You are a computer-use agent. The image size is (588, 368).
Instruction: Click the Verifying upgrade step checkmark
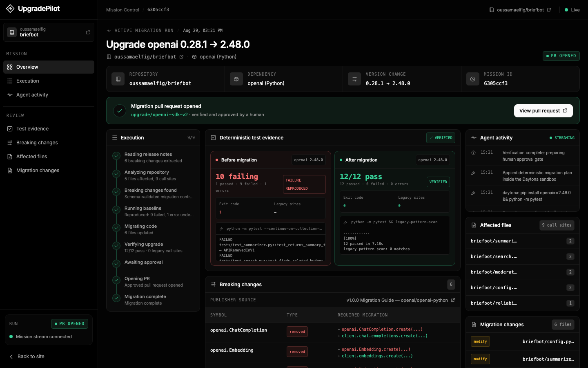(116, 245)
